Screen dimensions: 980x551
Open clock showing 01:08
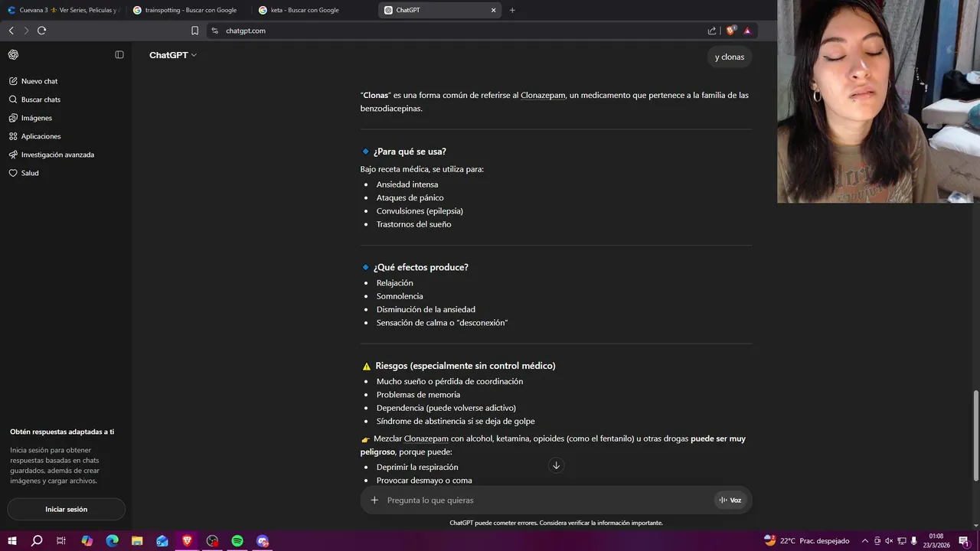click(x=936, y=541)
